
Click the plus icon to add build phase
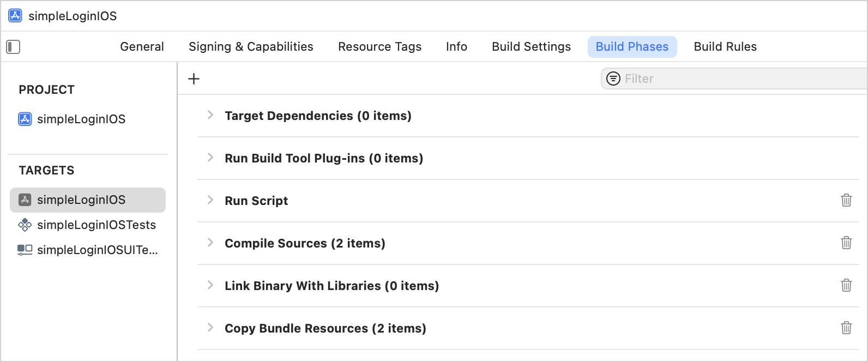[194, 79]
